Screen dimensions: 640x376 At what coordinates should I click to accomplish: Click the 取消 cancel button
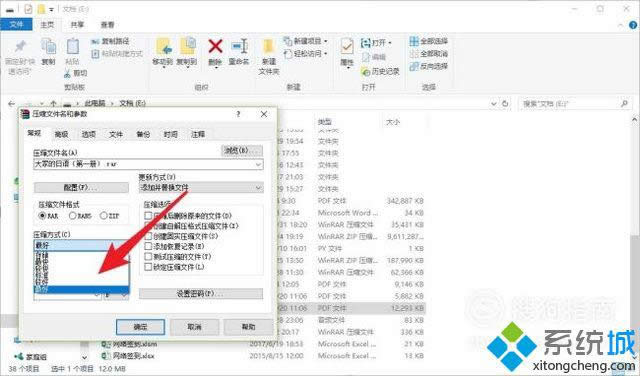click(194, 327)
